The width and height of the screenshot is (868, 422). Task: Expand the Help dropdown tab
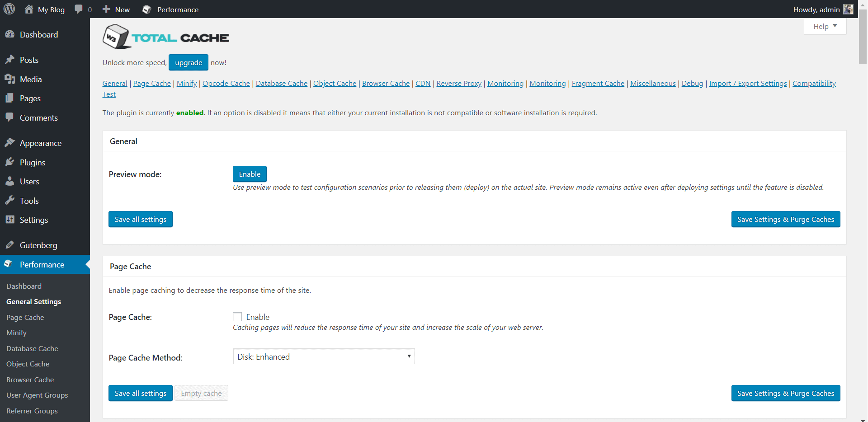825,26
